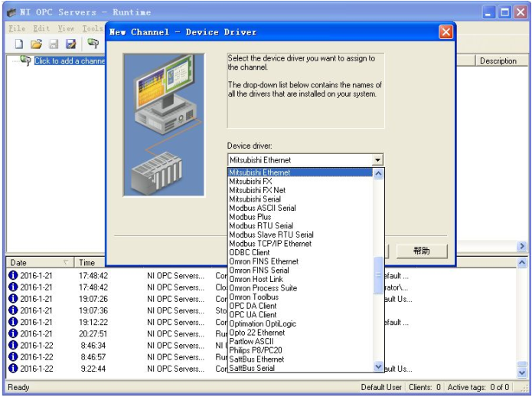Image resolution: width=532 pixels, height=397 pixels.
Task: Collapse the Device driver combo box arrow
Action: tap(377, 160)
